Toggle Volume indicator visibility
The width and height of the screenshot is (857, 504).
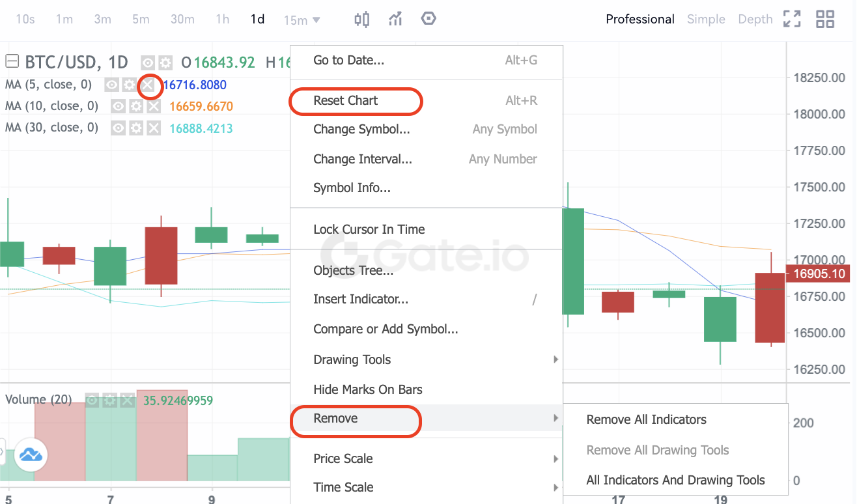click(92, 400)
